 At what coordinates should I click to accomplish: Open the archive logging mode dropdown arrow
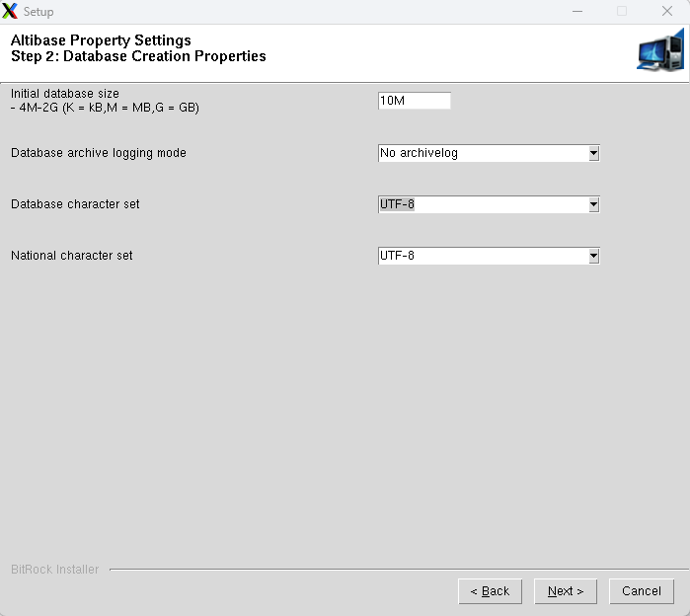tap(593, 153)
